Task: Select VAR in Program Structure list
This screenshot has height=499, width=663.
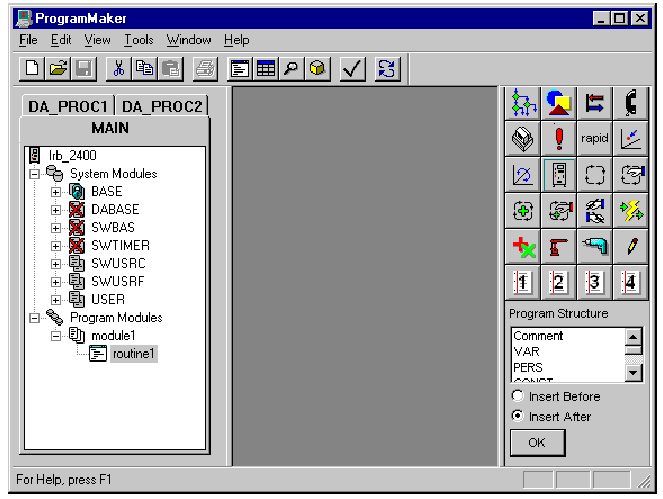Action: click(526, 351)
